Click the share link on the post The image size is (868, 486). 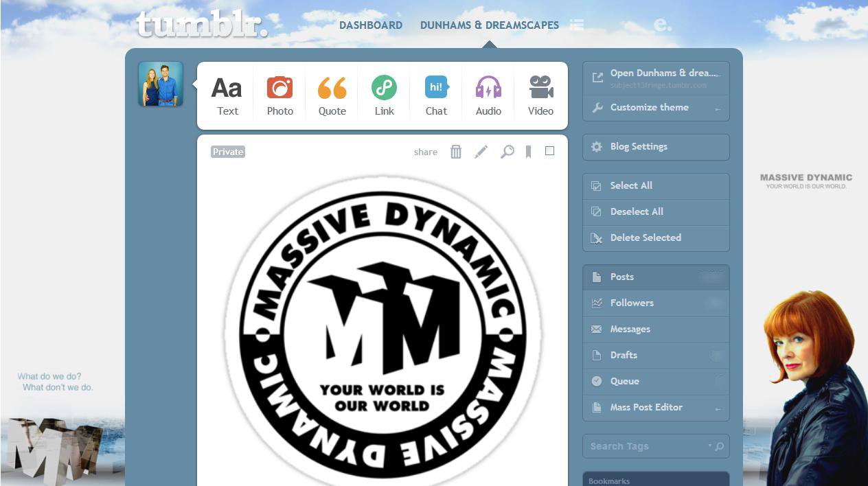tap(426, 152)
